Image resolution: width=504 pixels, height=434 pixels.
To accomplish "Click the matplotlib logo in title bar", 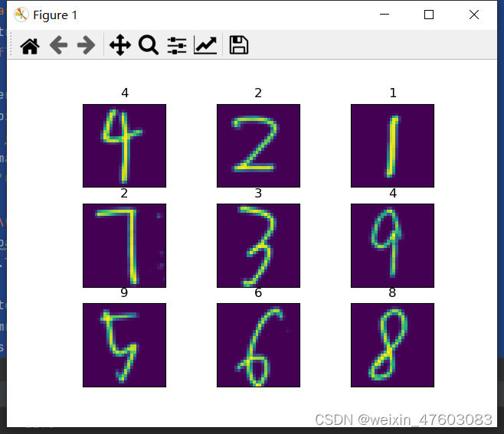I will pos(21,15).
